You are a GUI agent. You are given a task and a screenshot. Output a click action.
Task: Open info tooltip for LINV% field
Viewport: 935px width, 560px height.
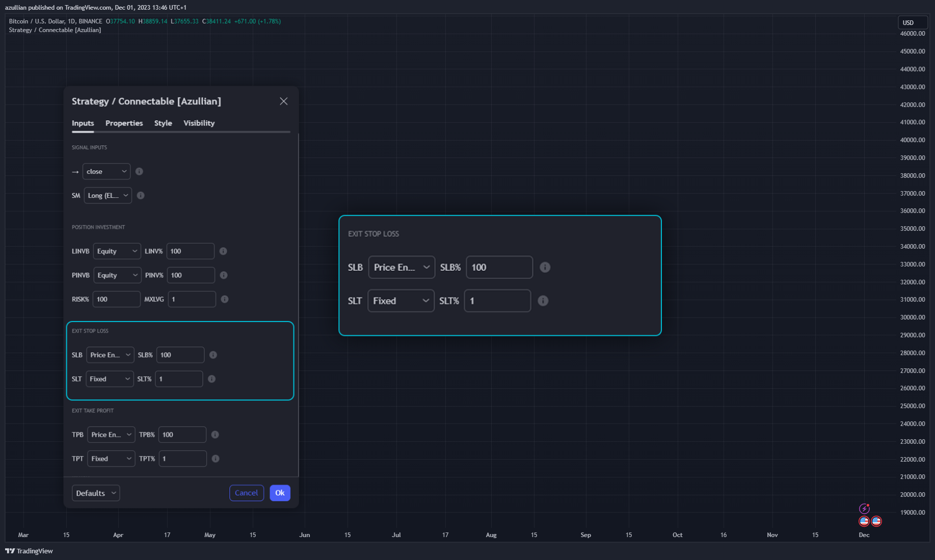tap(223, 251)
